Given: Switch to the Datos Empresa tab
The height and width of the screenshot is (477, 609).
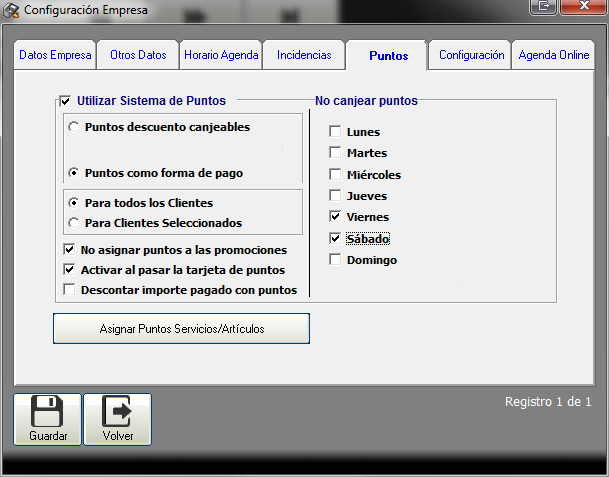Looking at the screenshot, I should pyautogui.click(x=55, y=56).
